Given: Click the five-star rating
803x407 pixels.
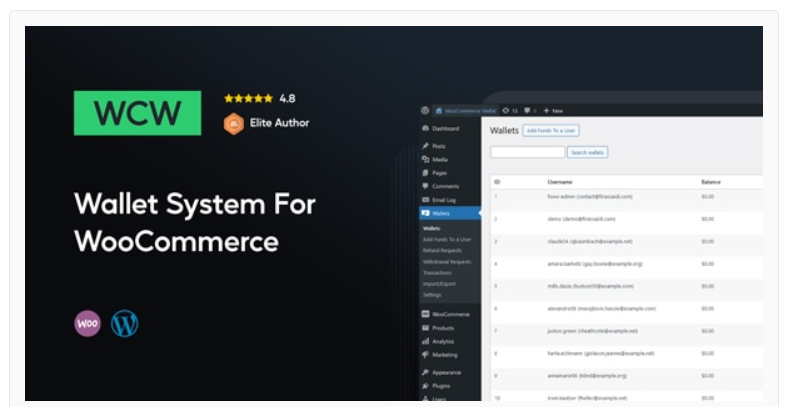Looking at the screenshot, I should click(x=248, y=98).
